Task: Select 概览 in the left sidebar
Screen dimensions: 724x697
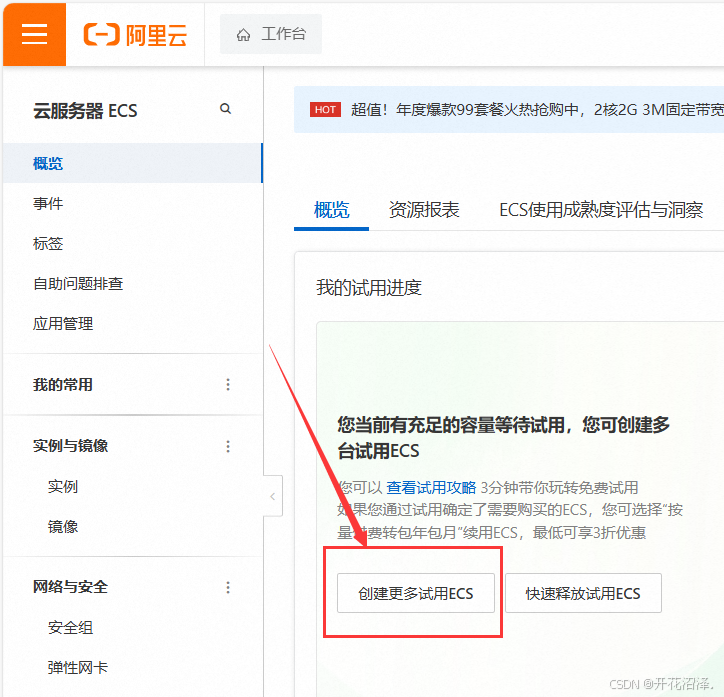Action: pyautogui.click(x=133, y=163)
